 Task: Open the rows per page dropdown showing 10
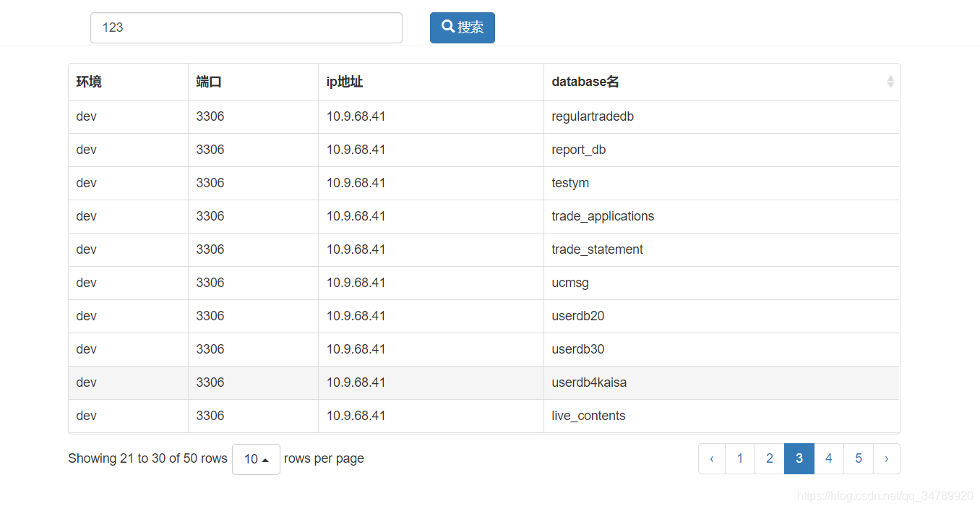(256, 458)
